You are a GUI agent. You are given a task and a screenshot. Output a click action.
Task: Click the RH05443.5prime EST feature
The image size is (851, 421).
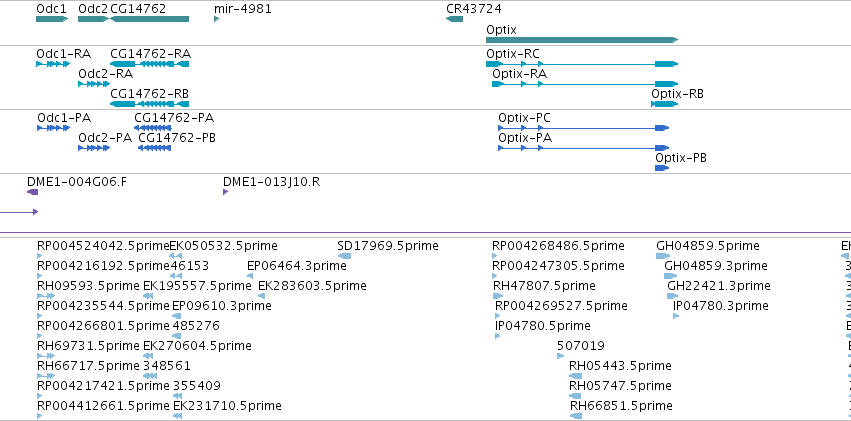click(x=575, y=376)
